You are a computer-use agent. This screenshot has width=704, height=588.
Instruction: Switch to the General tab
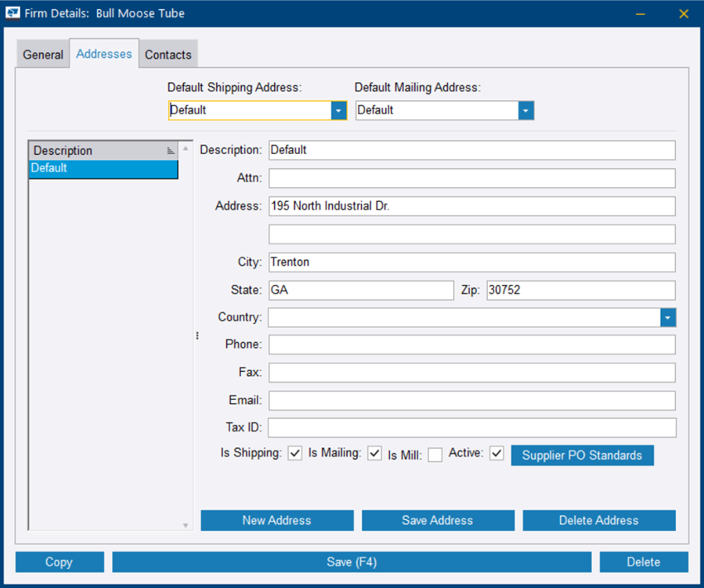[x=43, y=55]
